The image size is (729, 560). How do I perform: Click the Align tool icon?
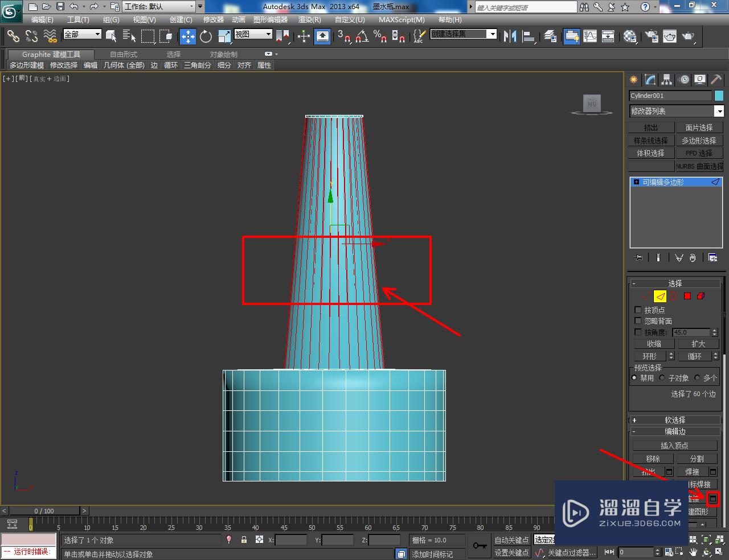pyautogui.click(x=529, y=36)
